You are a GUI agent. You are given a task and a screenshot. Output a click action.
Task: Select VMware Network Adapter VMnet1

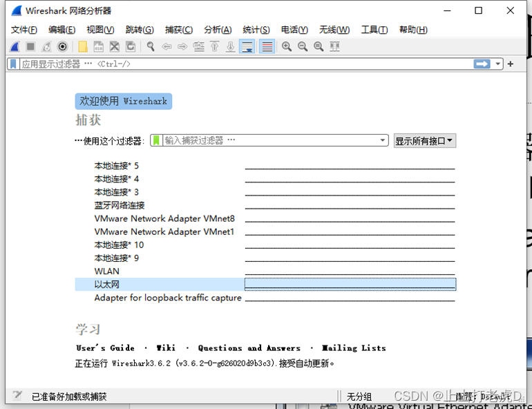(x=265, y=232)
